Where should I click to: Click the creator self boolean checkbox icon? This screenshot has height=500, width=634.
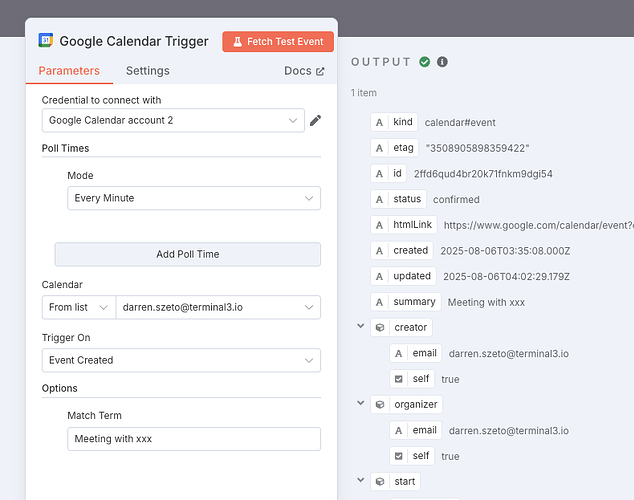pos(399,379)
